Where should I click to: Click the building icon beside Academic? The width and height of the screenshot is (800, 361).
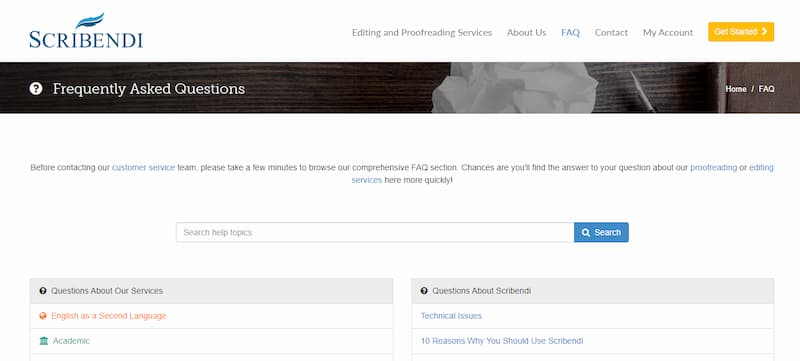tap(44, 341)
